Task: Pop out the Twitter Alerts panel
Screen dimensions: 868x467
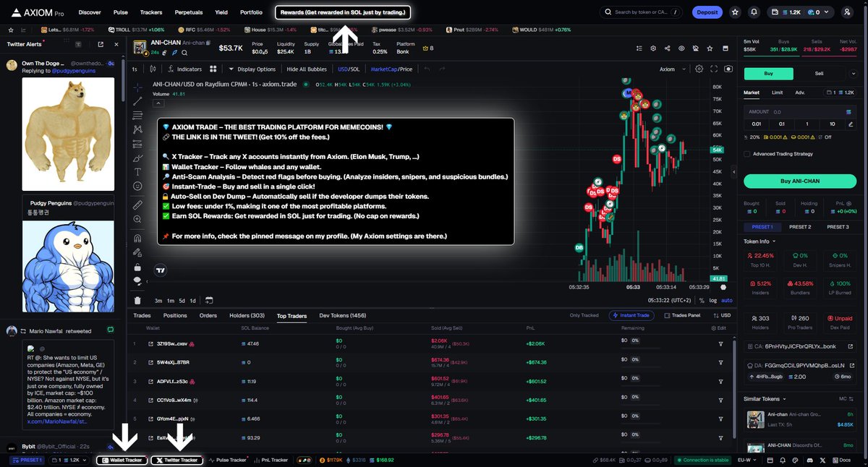Action: coord(100,44)
